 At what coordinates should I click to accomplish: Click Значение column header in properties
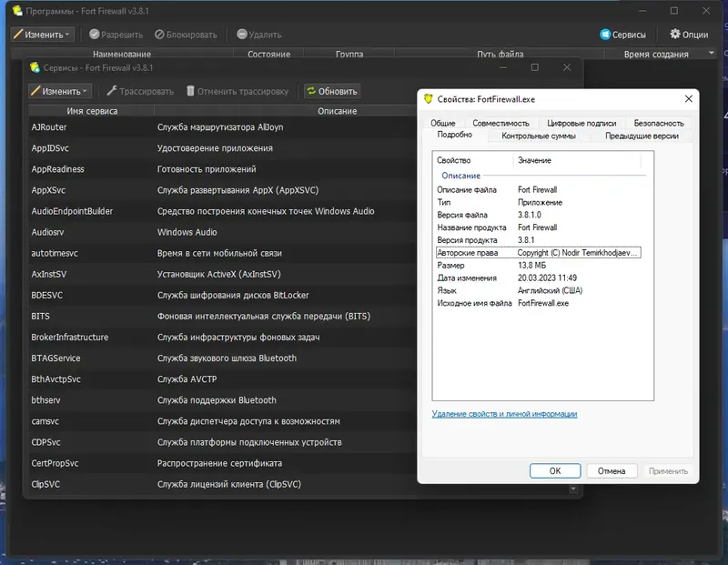coord(577,160)
